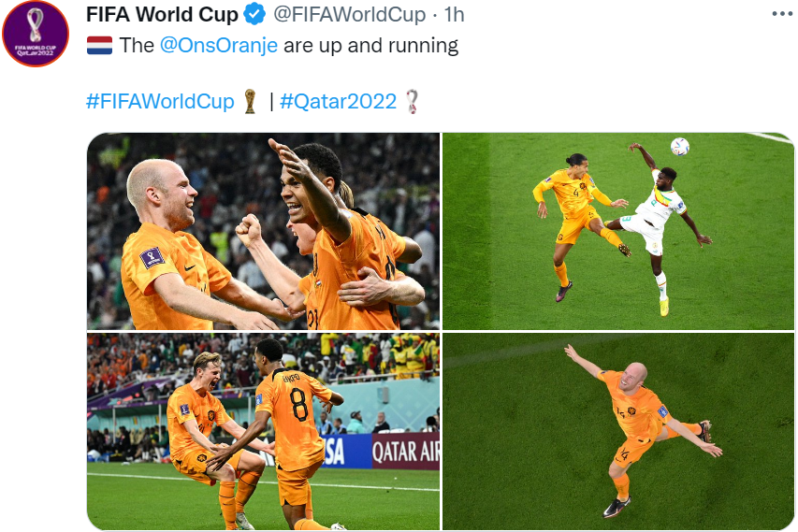Image resolution: width=798 pixels, height=532 pixels.
Task: Open top-right photo of aerial ball challenge
Action: (617, 232)
